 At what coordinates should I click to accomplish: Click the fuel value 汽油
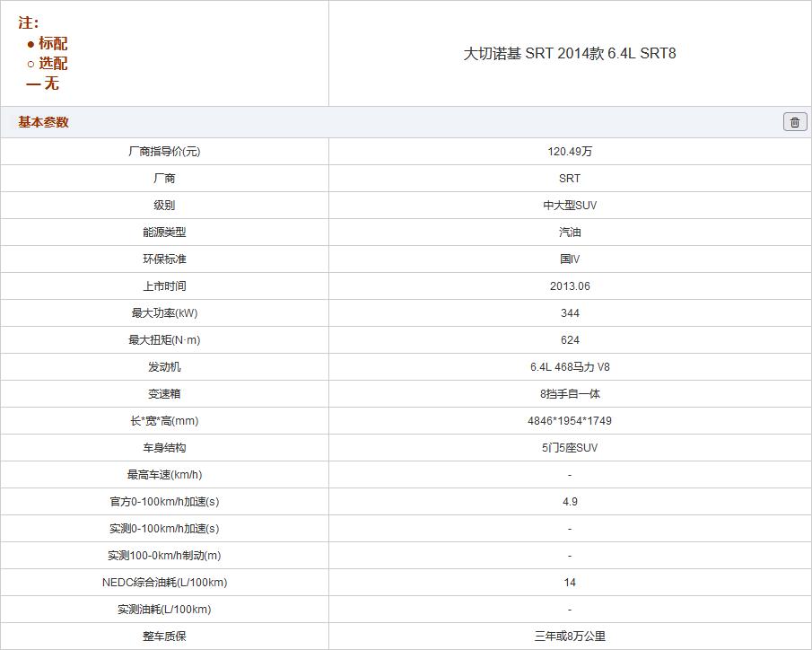pos(570,233)
